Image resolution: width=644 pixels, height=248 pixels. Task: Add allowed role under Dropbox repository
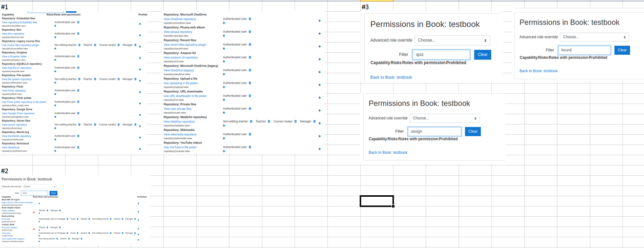click(55, 60)
